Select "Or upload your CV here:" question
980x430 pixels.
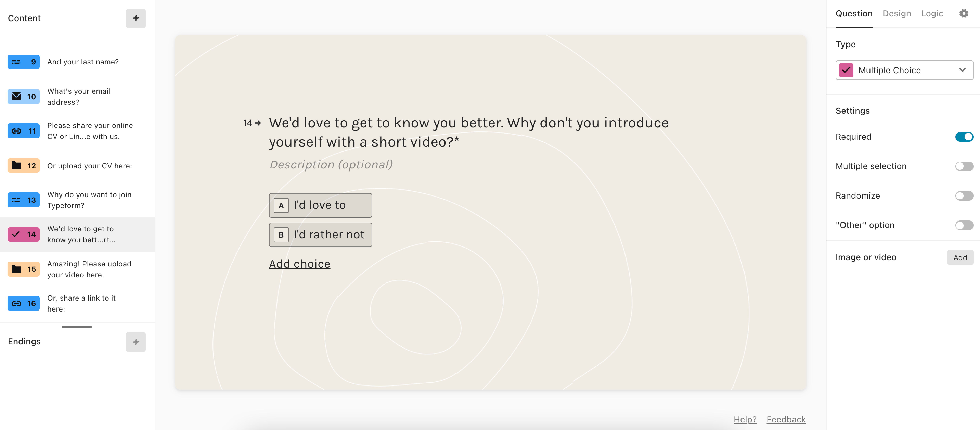(89, 166)
